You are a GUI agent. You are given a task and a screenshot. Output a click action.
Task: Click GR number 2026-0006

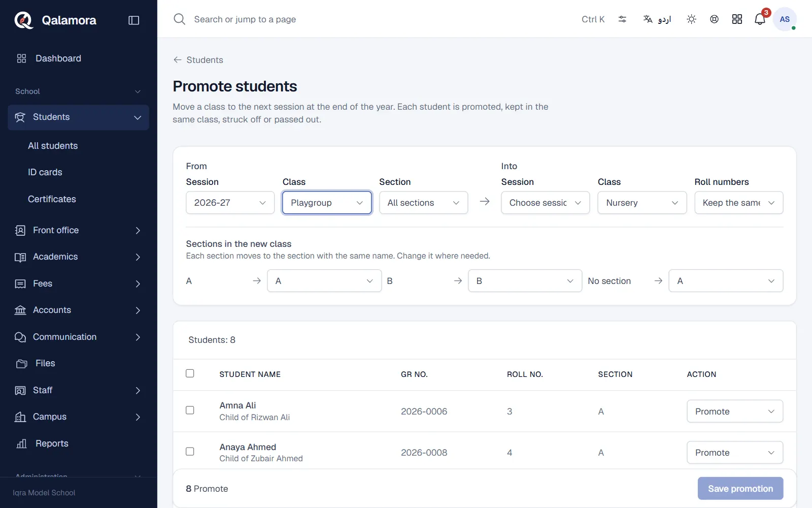pos(424,411)
